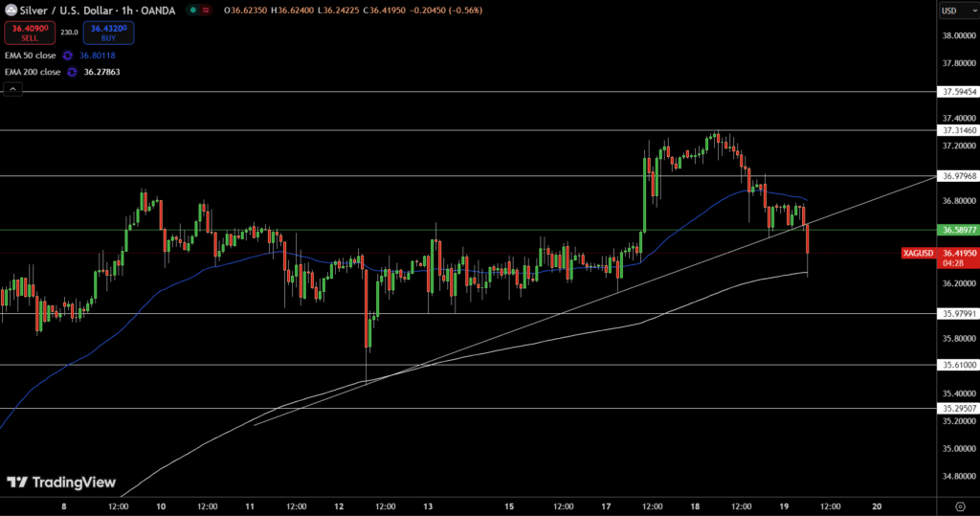Select the EMA 50 close indicator label

[30, 56]
